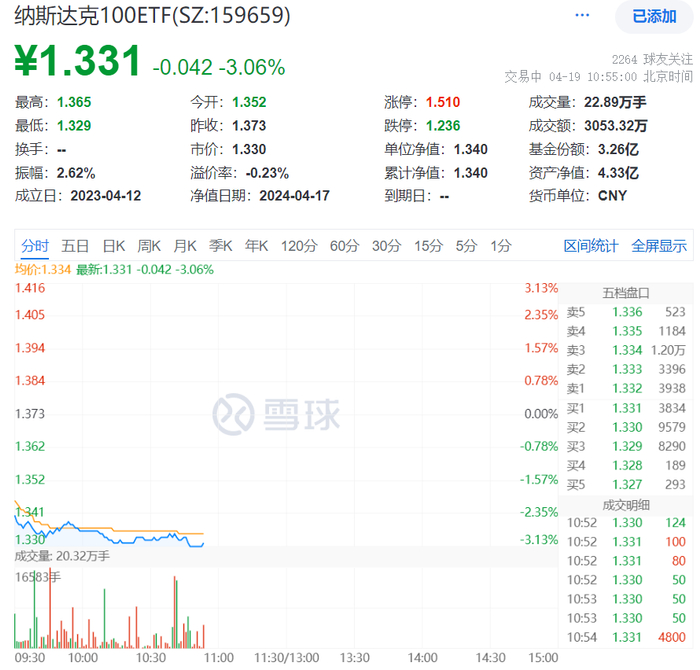Screen dimensions: 700x670
Task: Select the 分时 chart tab
Action: [x=35, y=246]
